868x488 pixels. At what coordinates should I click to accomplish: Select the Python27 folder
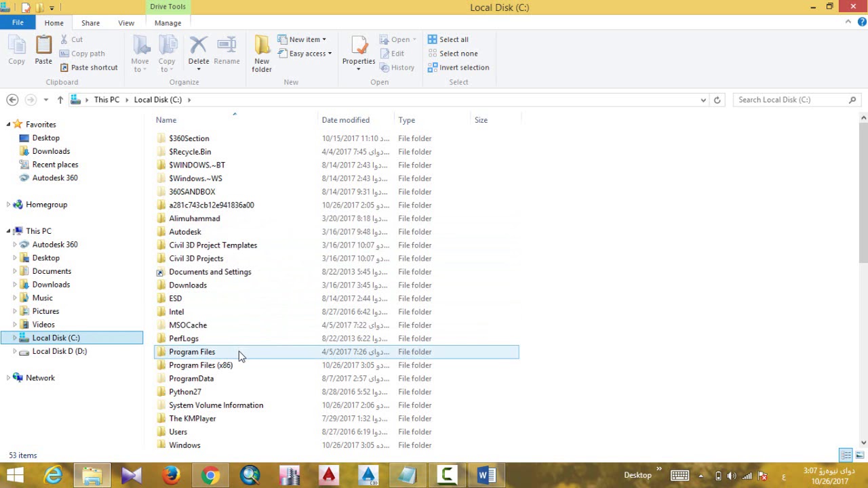[185, 392]
